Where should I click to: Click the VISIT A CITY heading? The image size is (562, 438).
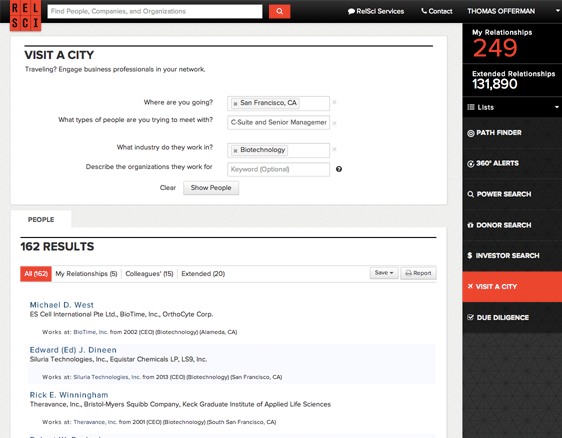pyautogui.click(x=59, y=55)
